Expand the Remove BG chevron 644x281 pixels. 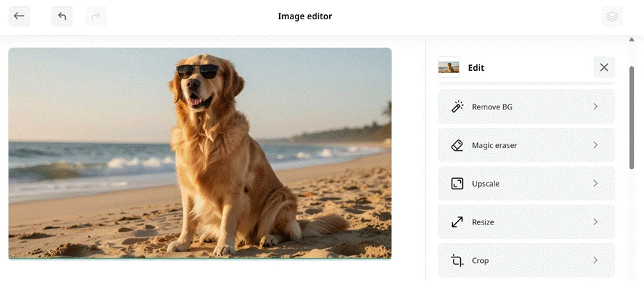595,107
